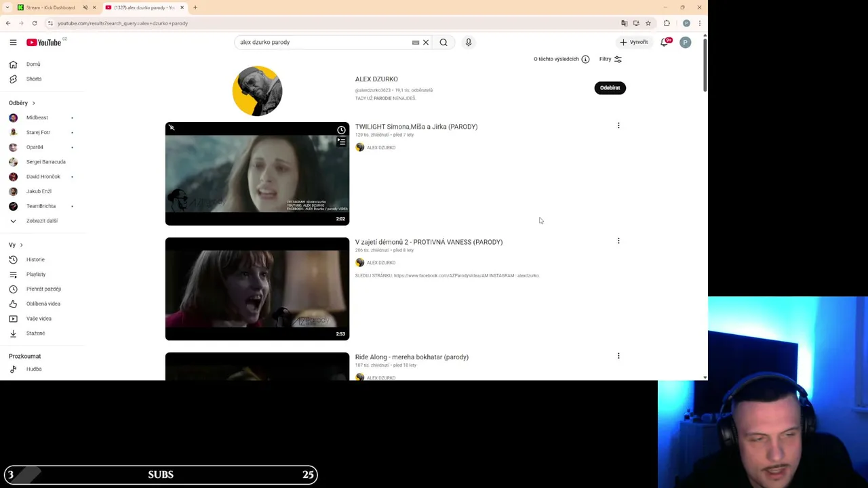Open the tab search dropdown arrow
Screen dimensions: 868x488
click(7, 7)
